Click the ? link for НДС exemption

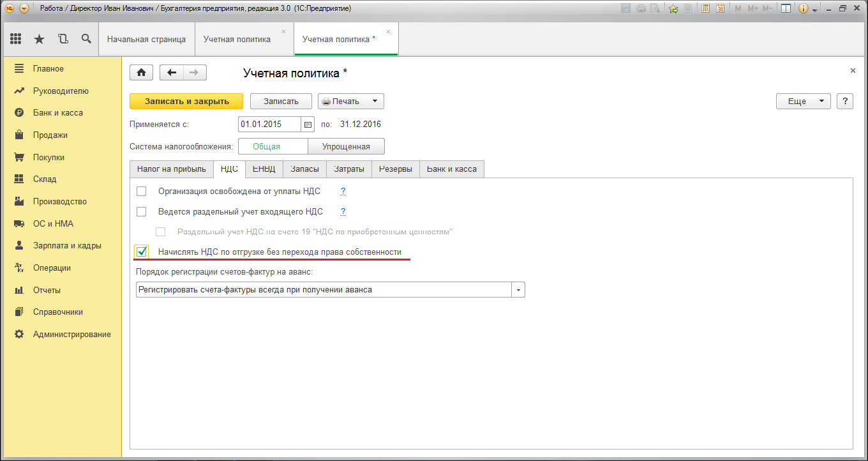pos(343,191)
